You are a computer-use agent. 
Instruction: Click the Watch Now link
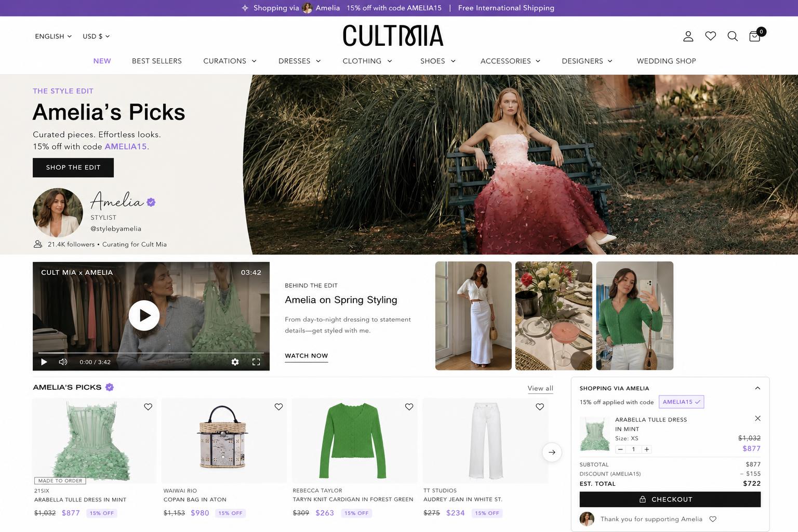point(307,356)
